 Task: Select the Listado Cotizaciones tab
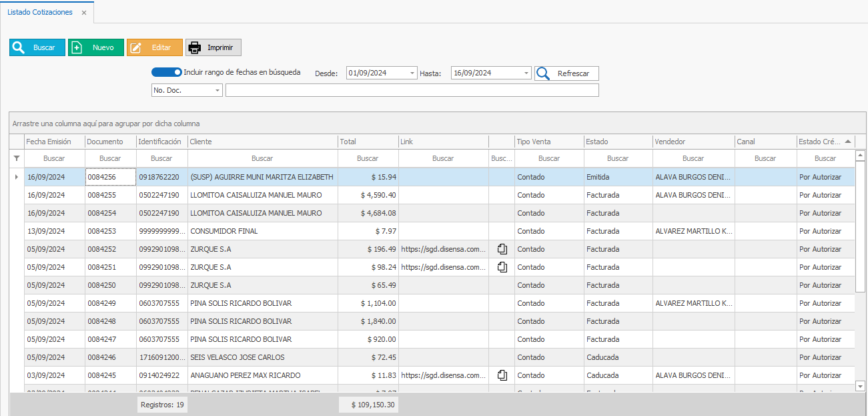click(40, 13)
